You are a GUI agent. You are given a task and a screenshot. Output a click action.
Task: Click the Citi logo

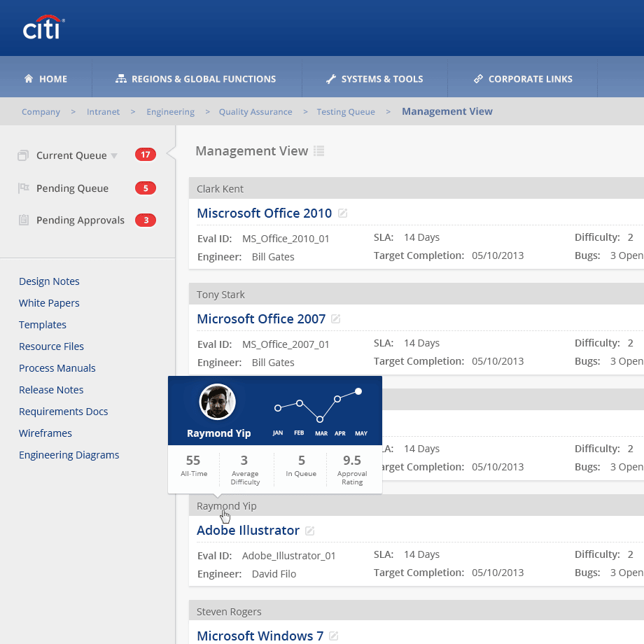click(43, 27)
